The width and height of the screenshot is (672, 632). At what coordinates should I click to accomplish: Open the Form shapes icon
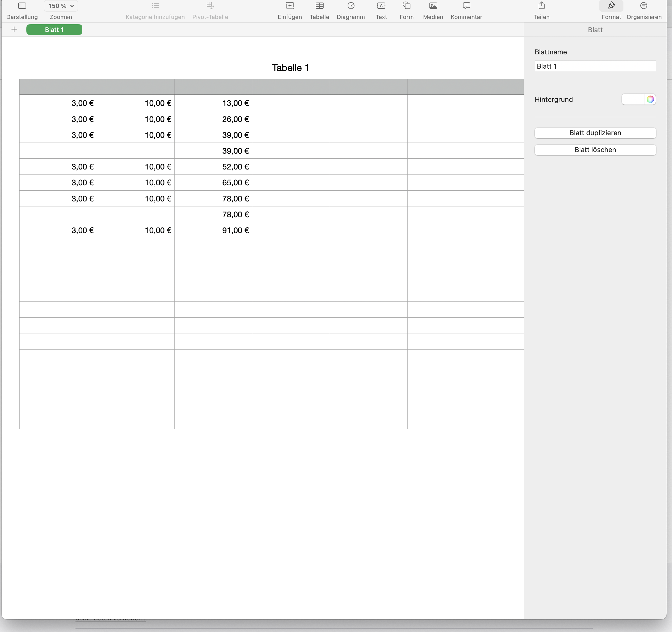[x=406, y=6]
